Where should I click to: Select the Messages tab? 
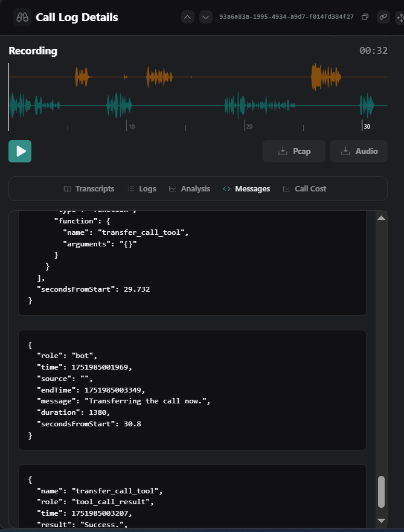point(246,188)
